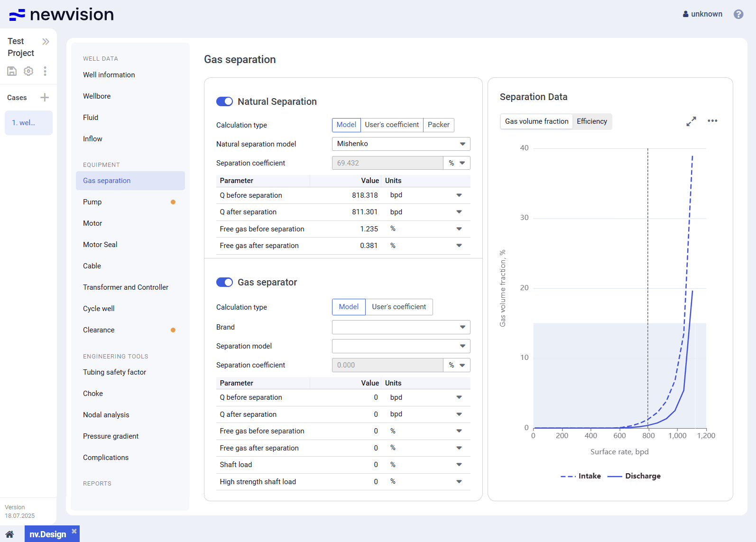Click the help question mark icon
Image resolution: width=756 pixels, height=542 pixels.
pos(738,14)
